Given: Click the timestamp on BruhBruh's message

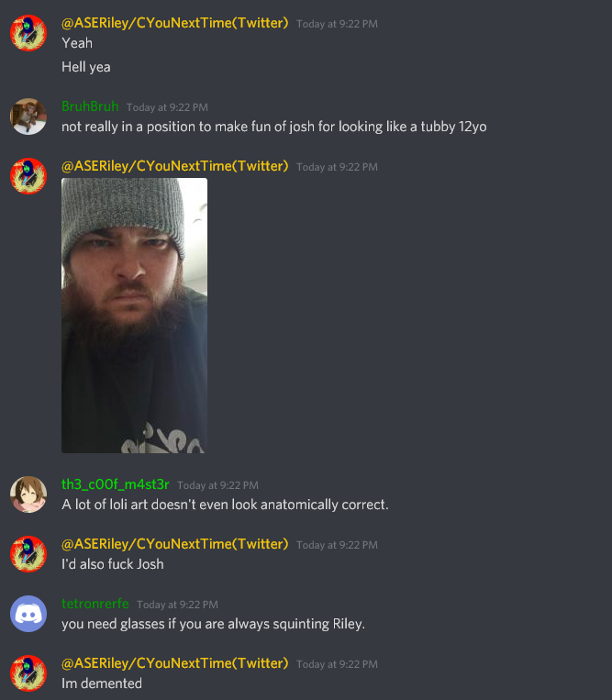Looking at the screenshot, I should pyautogui.click(x=167, y=107).
